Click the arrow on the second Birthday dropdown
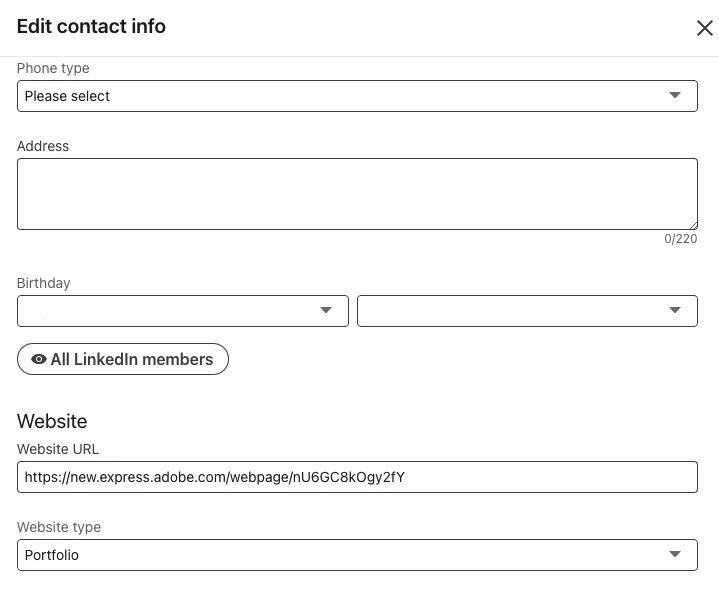The image size is (719, 594). point(675,311)
